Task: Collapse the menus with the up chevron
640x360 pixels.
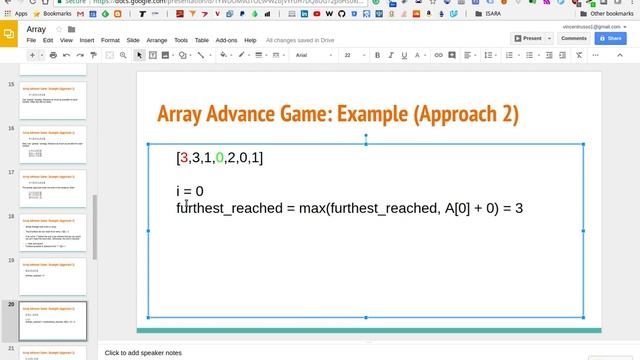Action: tap(620, 55)
